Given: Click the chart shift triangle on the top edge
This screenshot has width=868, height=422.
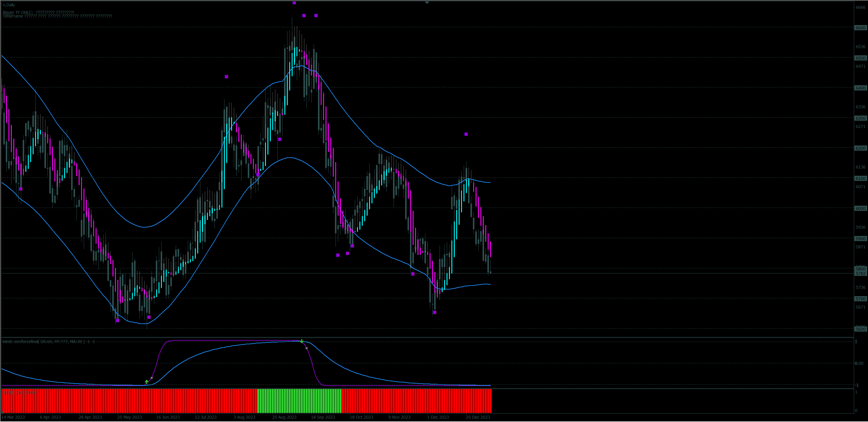Looking at the screenshot, I should [427, 3].
